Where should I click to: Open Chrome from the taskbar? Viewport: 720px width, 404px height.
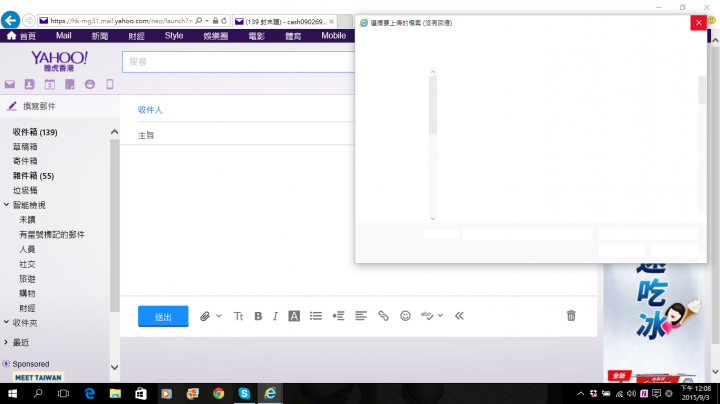tap(219, 393)
